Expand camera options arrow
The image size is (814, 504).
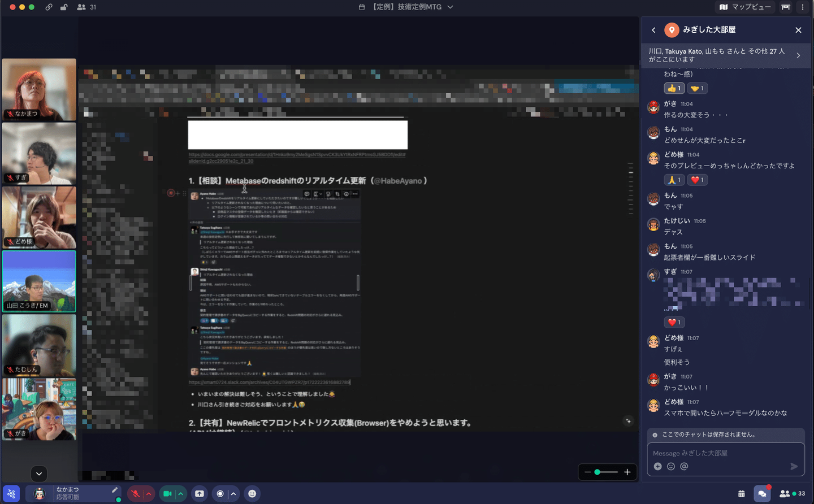[x=181, y=494]
